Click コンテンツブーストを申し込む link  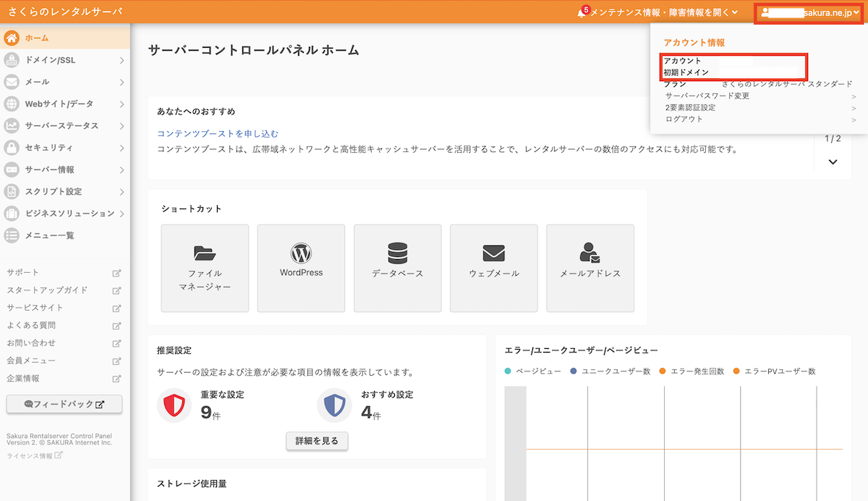[218, 133]
